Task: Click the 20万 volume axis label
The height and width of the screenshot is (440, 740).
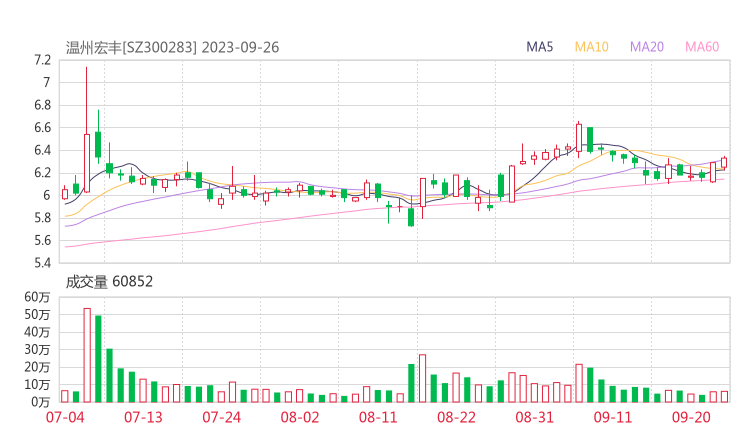Action: click(37, 367)
